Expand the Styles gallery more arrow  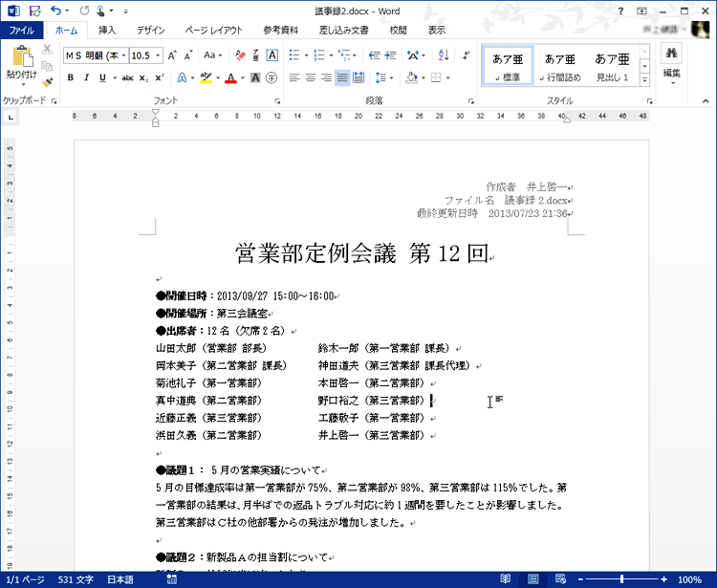644,80
